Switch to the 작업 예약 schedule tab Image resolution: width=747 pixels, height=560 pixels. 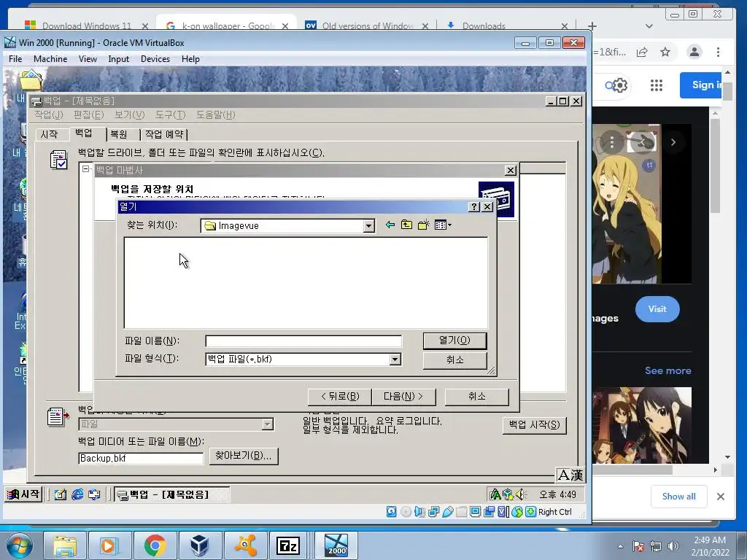[x=164, y=134]
